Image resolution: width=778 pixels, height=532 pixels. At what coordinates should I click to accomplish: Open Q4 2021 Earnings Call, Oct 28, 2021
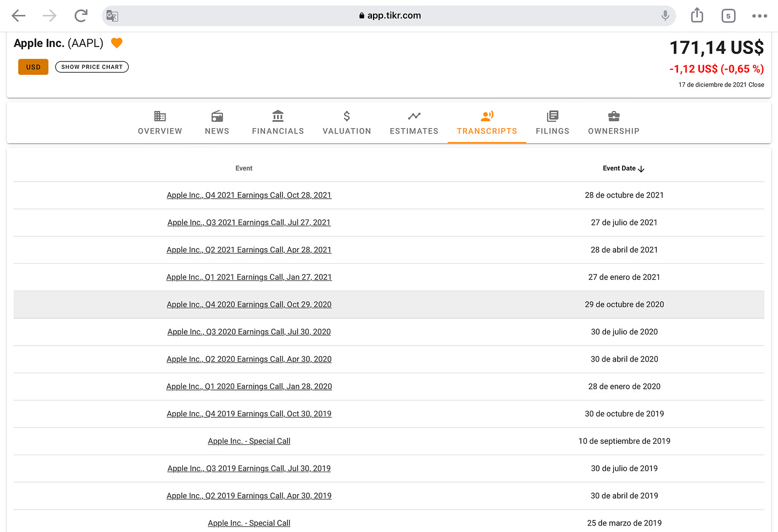(249, 195)
